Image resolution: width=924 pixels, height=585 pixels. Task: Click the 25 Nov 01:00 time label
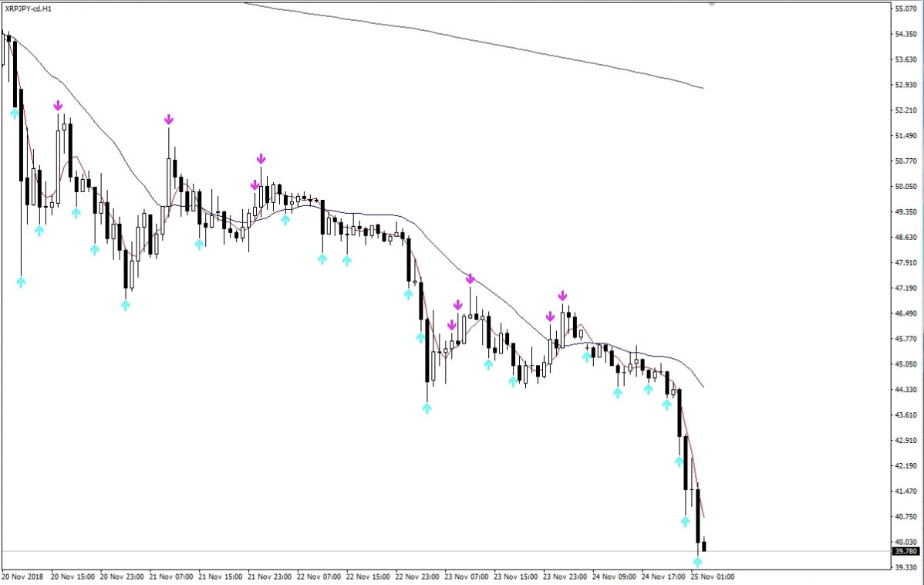pyautogui.click(x=713, y=577)
